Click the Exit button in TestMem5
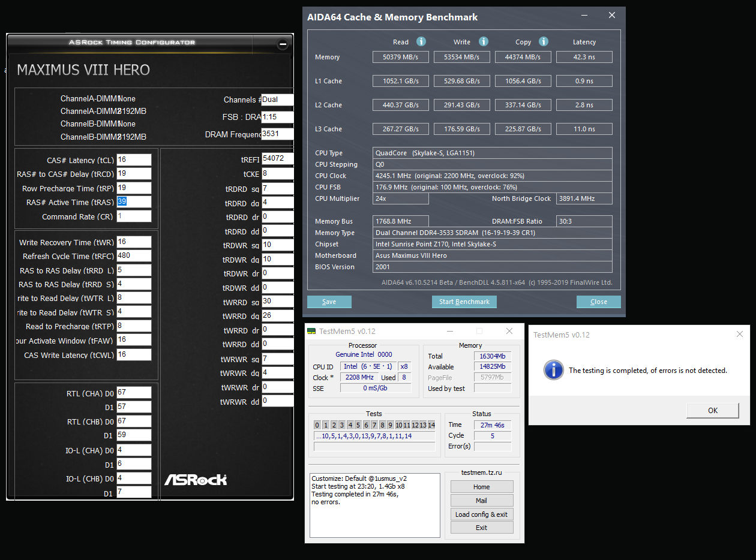 point(482,528)
